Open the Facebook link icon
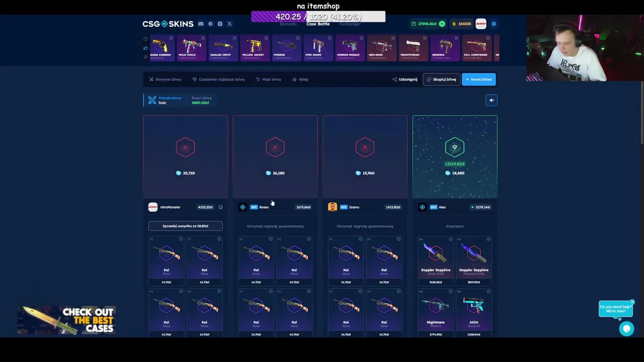644x362 pixels. [x=210, y=24]
